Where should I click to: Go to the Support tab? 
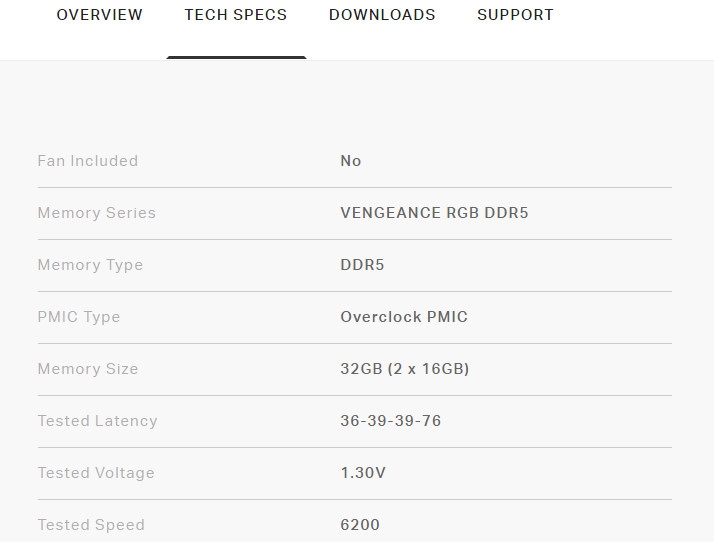click(x=515, y=15)
